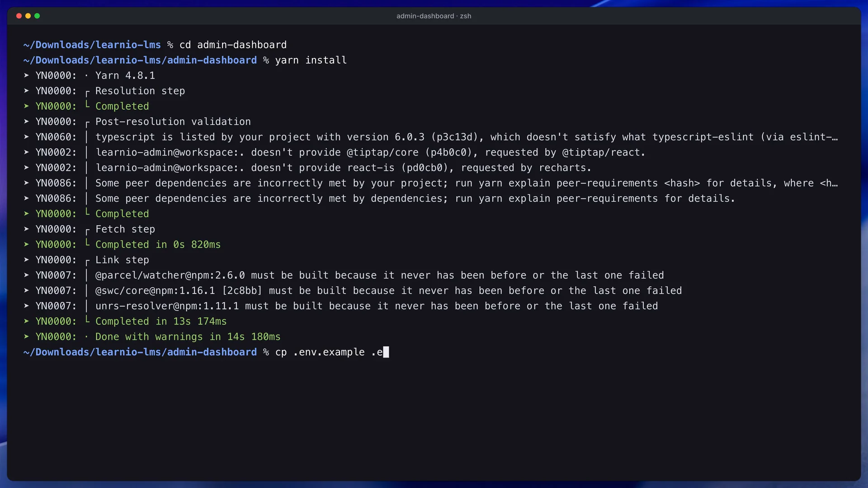Click the first '~/Downloads/learnio-lms' prompt path
This screenshot has width=868, height=488.
(x=92, y=45)
